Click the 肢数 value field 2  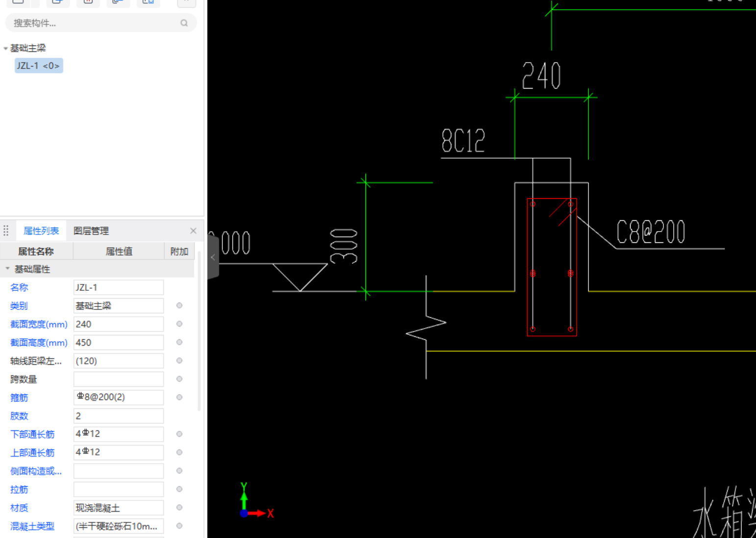coord(119,416)
